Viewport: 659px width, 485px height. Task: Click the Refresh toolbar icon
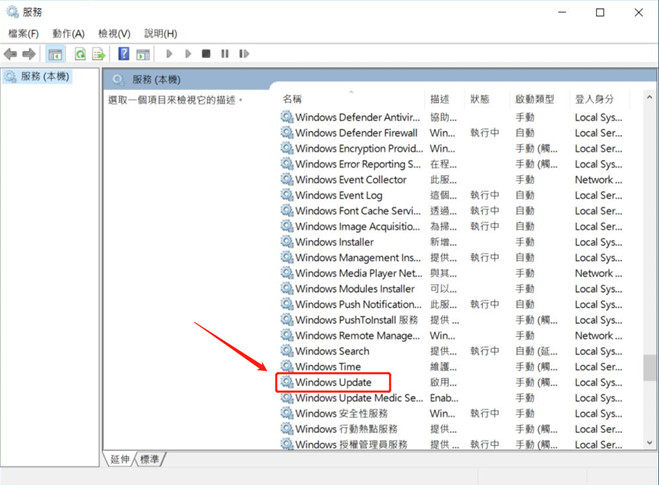[x=80, y=54]
